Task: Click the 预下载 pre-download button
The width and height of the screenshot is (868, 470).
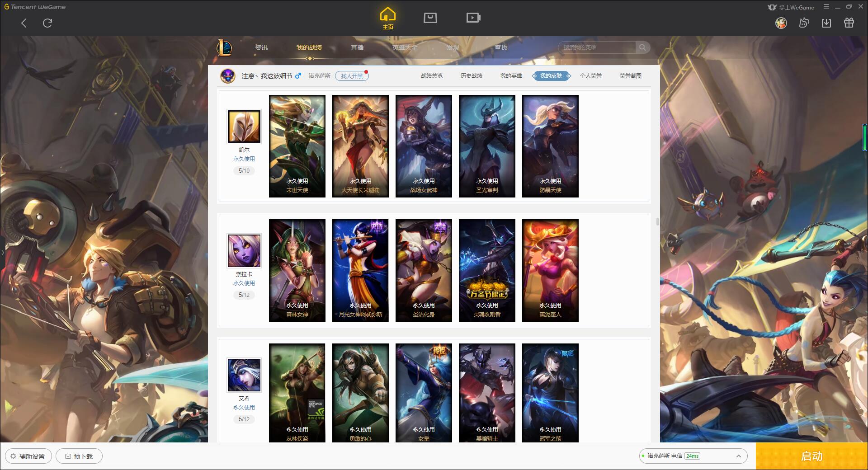Action: [x=79, y=456]
